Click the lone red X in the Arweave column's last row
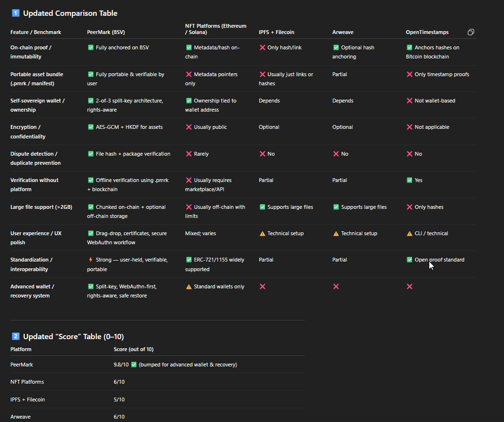The width and height of the screenshot is (504, 422). 336,287
